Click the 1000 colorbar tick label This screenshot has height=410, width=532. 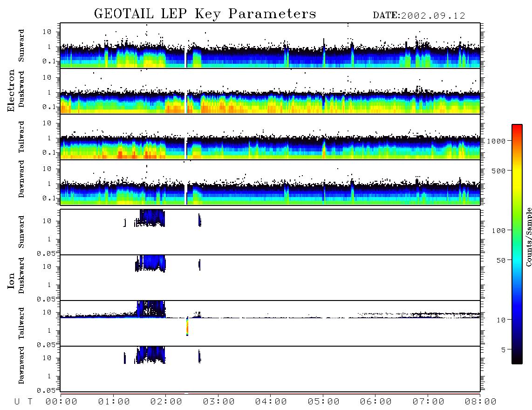coord(497,141)
